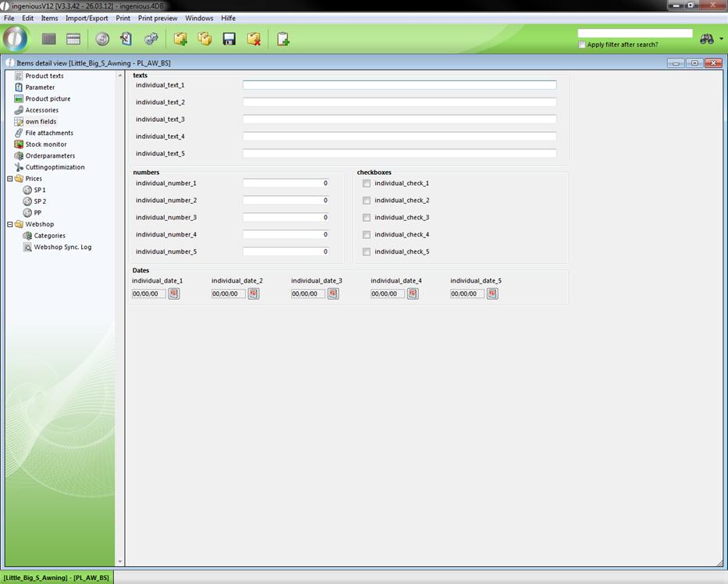Enable the individual_check_1 checkbox
This screenshot has height=584, width=728.
pos(367,183)
